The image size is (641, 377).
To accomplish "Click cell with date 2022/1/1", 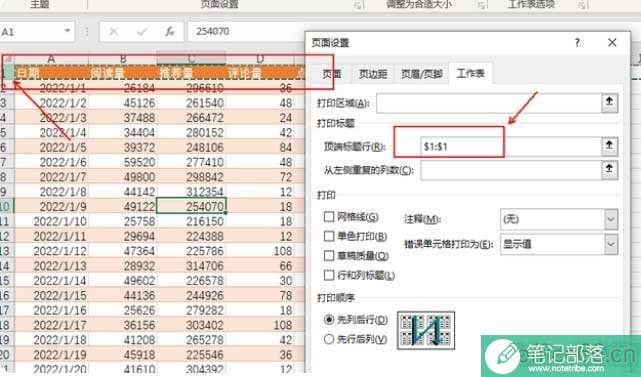I will click(x=52, y=88).
